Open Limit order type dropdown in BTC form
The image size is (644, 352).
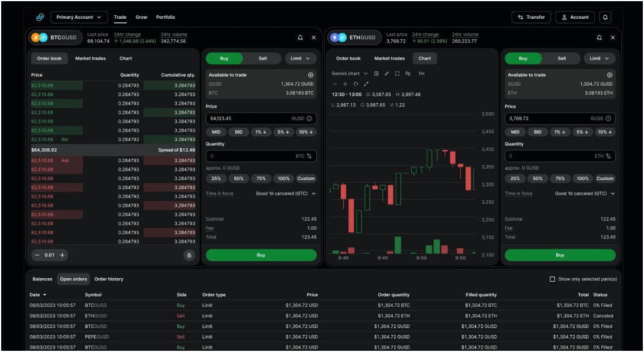300,59
